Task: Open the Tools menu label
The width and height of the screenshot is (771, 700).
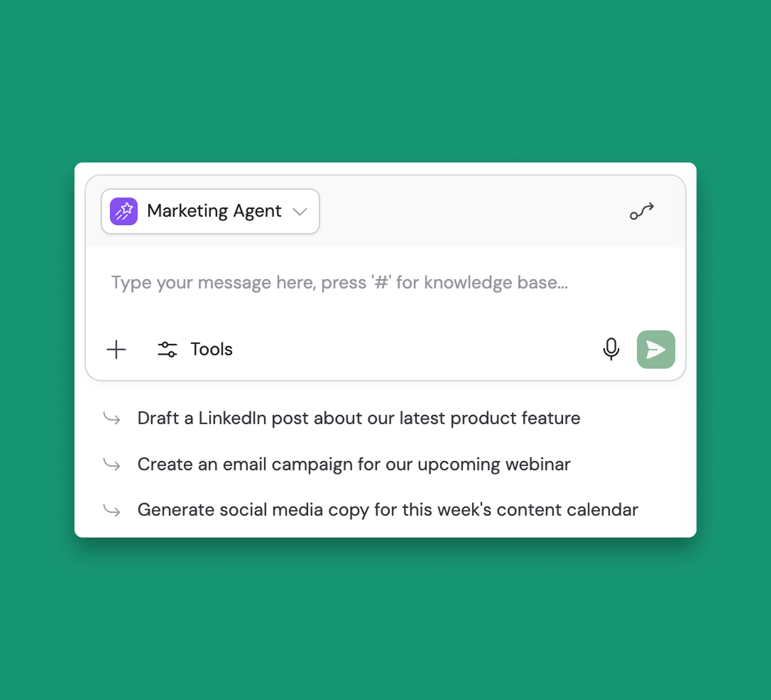Action: [211, 349]
